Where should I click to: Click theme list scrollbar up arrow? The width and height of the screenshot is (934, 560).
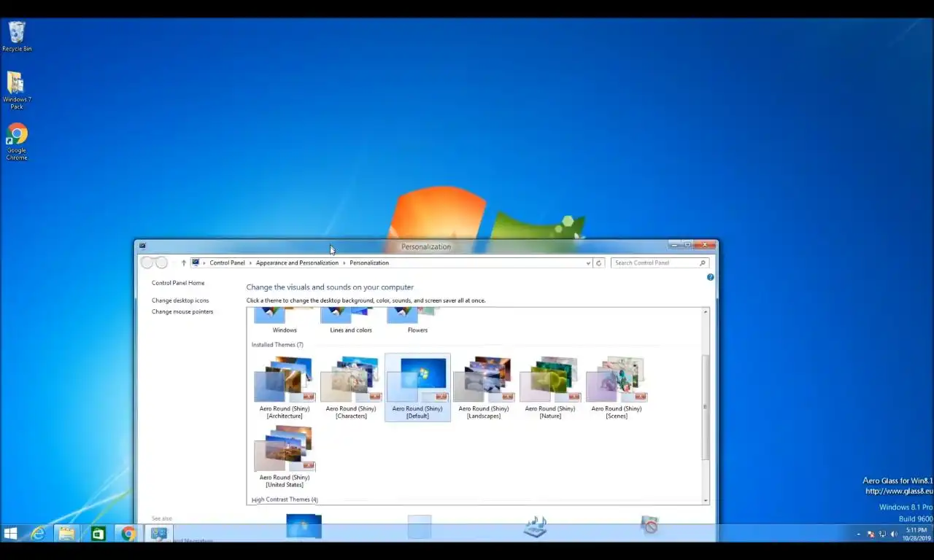[705, 312]
